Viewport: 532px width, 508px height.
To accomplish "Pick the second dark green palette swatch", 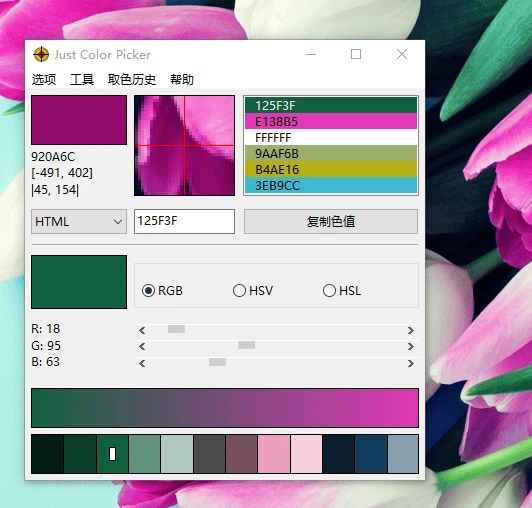I will coord(80,454).
